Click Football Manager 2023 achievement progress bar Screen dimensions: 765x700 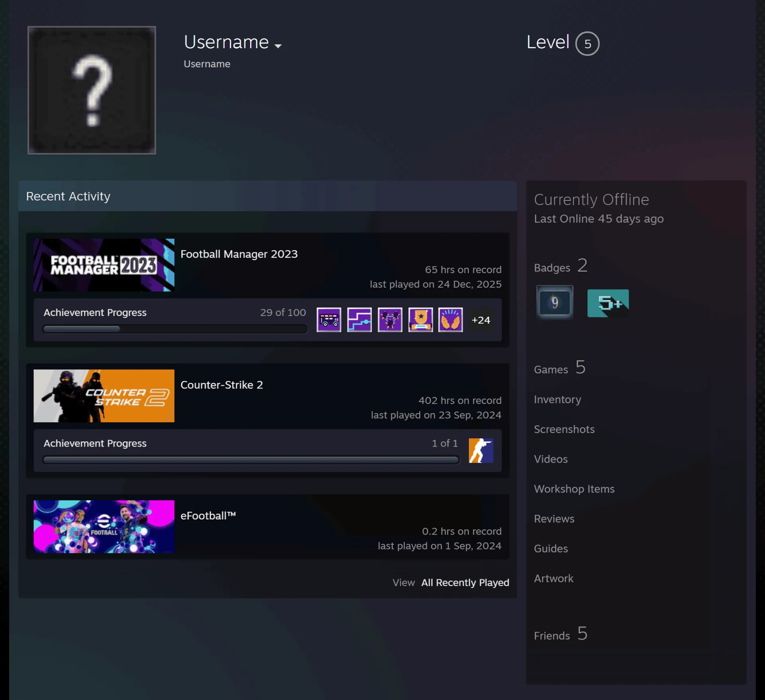[x=175, y=329]
